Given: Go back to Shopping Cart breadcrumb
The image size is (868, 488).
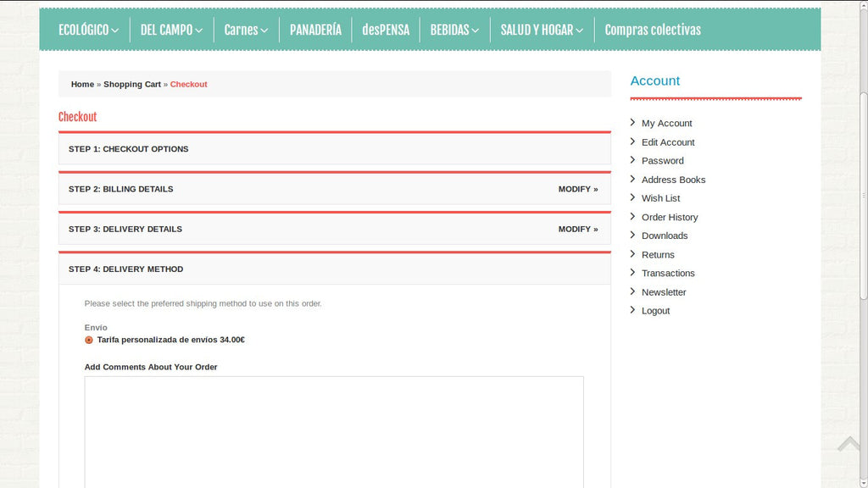Looking at the screenshot, I should [x=132, y=84].
